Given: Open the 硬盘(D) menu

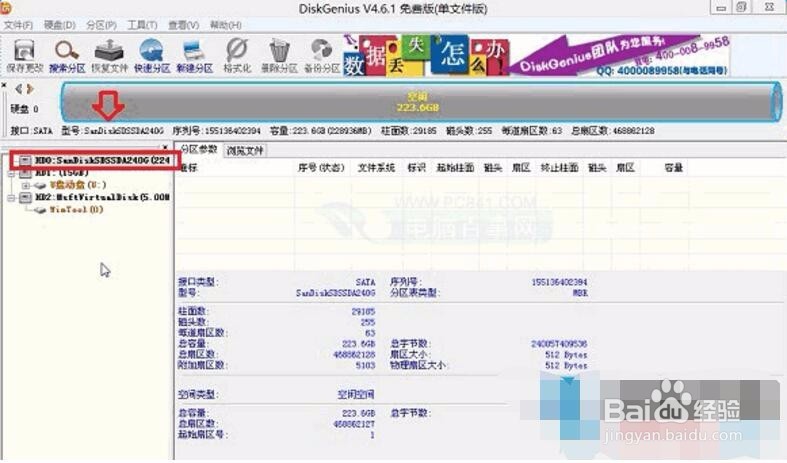Looking at the screenshot, I should coord(59,25).
